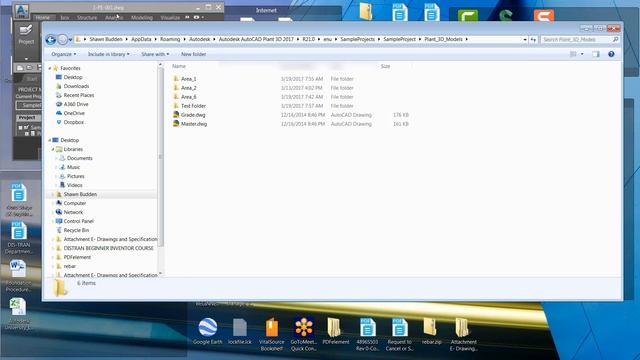Click Autodesk AutoCAD Plant 3D 2017 breadcrumb

[x=256, y=40]
